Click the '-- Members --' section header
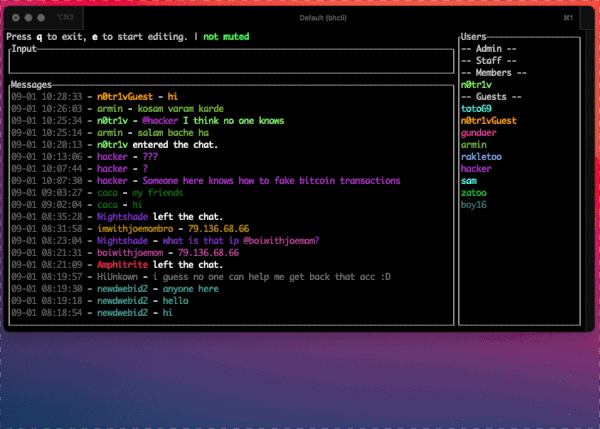The image size is (600, 429). coord(493,72)
